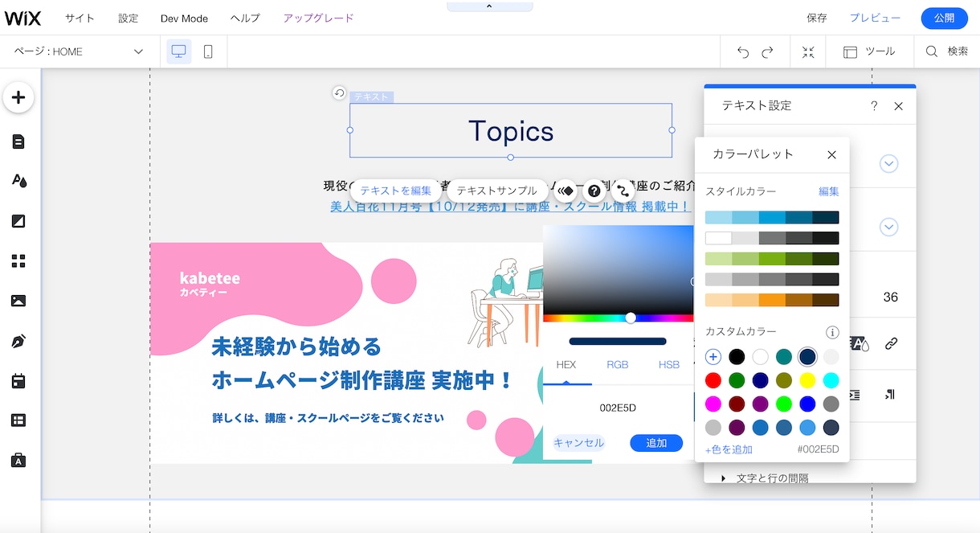The height and width of the screenshot is (533, 980).
Task: Switch to the HSB tab
Action: click(x=669, y=364)
